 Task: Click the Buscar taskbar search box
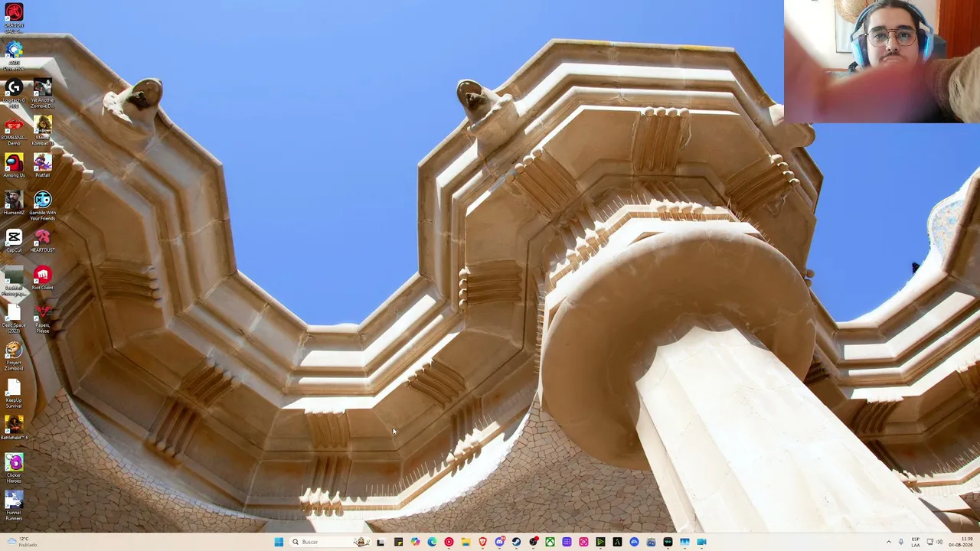[330, 542]
